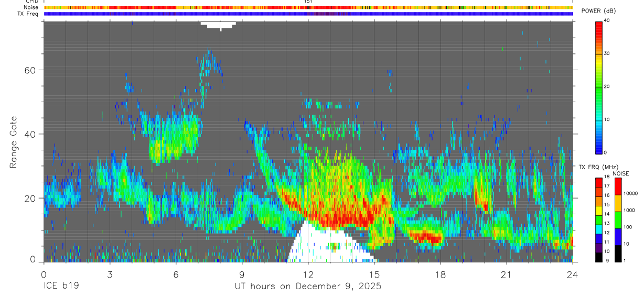The height and width of the screenshot is (297, 644).
Task: Click the 10000 label on NOISE scale
Action: 631,193
